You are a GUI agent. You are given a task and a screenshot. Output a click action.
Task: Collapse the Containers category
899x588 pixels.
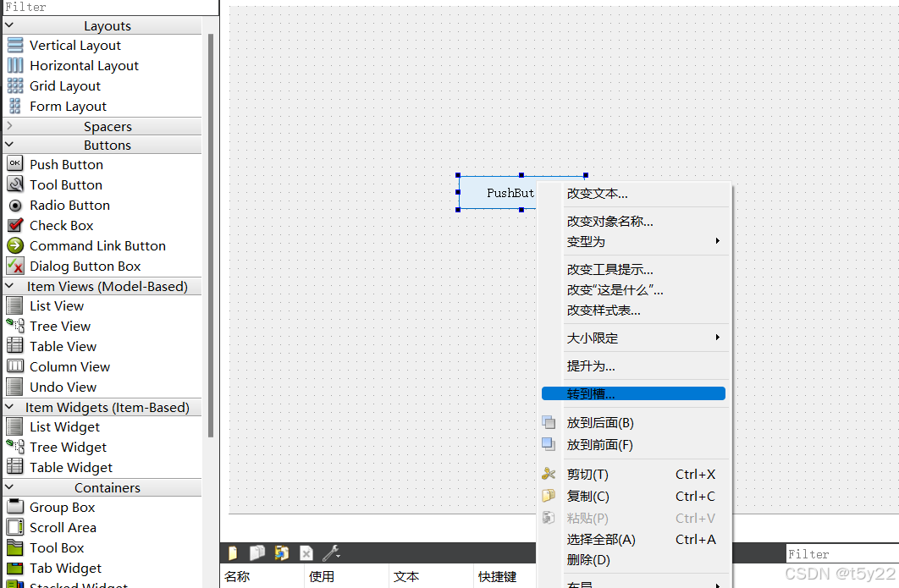coord(9,487)
